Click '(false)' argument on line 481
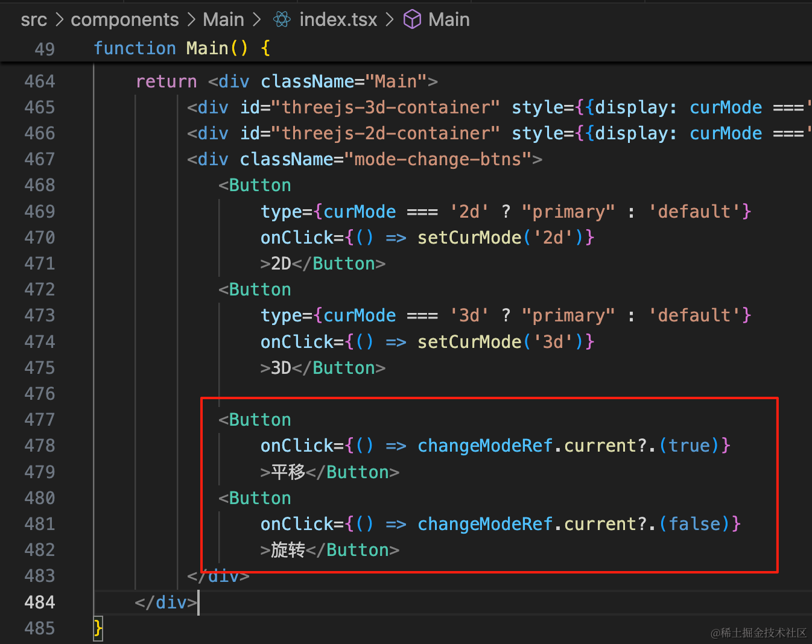This screenshot has width=812, height=644. [694, 524]
